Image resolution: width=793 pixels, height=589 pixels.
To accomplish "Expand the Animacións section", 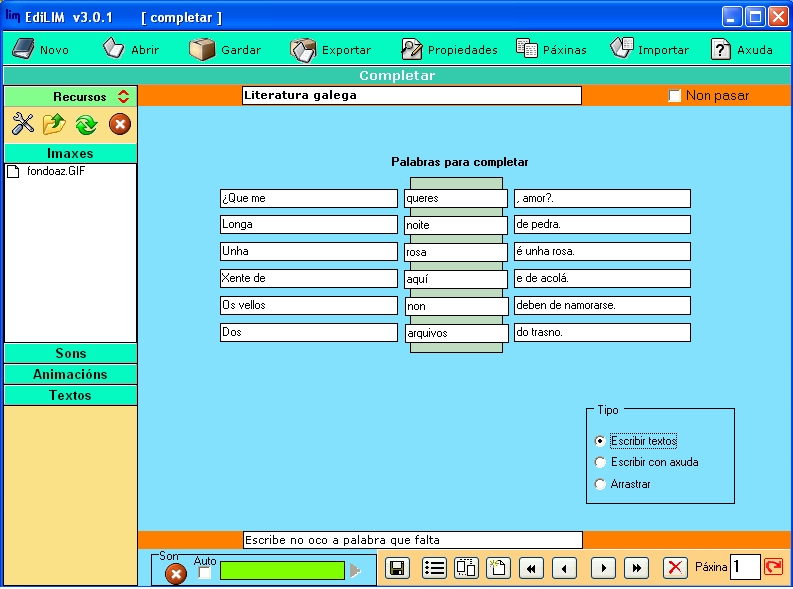I will [x=70, y=374].
